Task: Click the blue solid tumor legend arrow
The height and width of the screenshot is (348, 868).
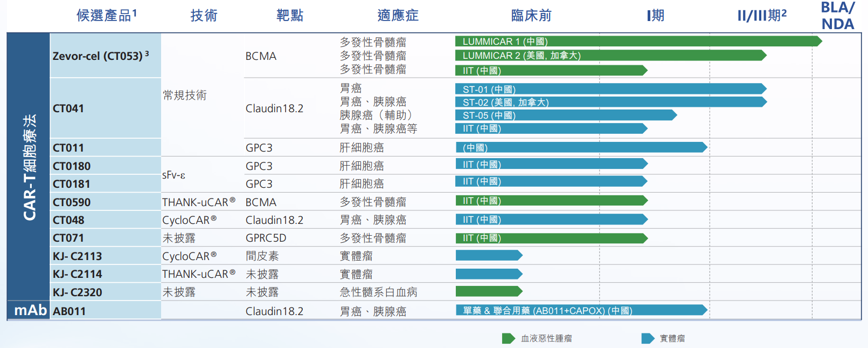Action: coord(648,338)
